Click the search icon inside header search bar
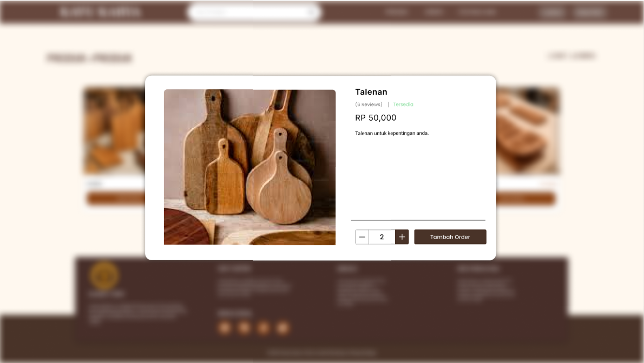The image size is (644, 363). tap(312, 12)
